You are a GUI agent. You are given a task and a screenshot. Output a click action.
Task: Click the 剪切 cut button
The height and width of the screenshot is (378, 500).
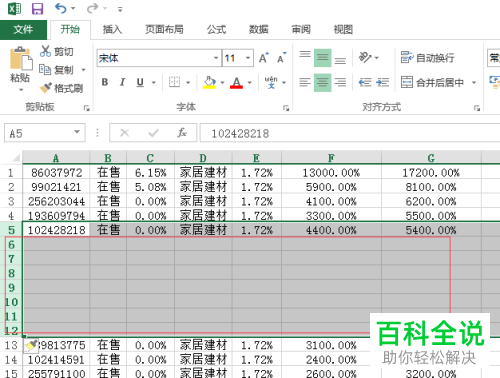point(57,52)
